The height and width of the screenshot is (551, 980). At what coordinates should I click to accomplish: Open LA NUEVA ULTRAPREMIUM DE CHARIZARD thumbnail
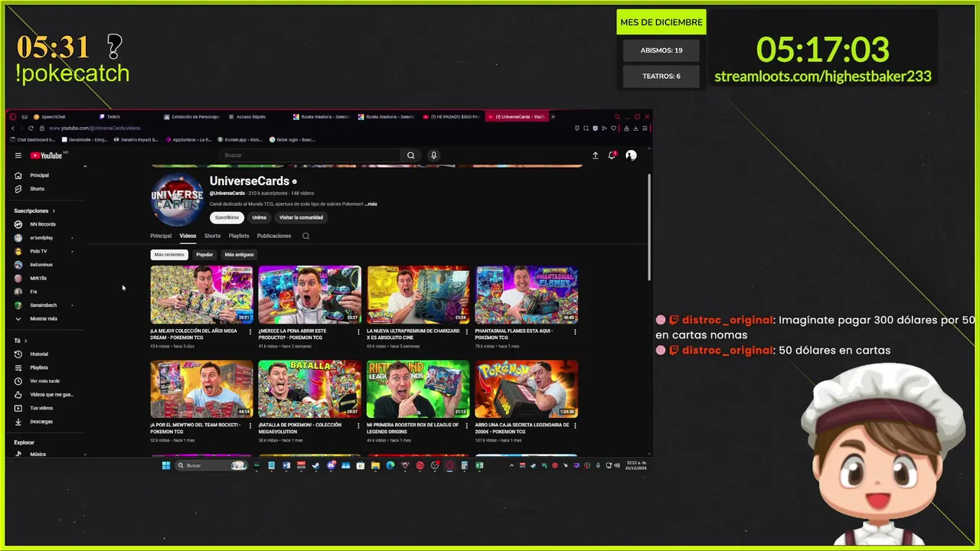point(418,295)
